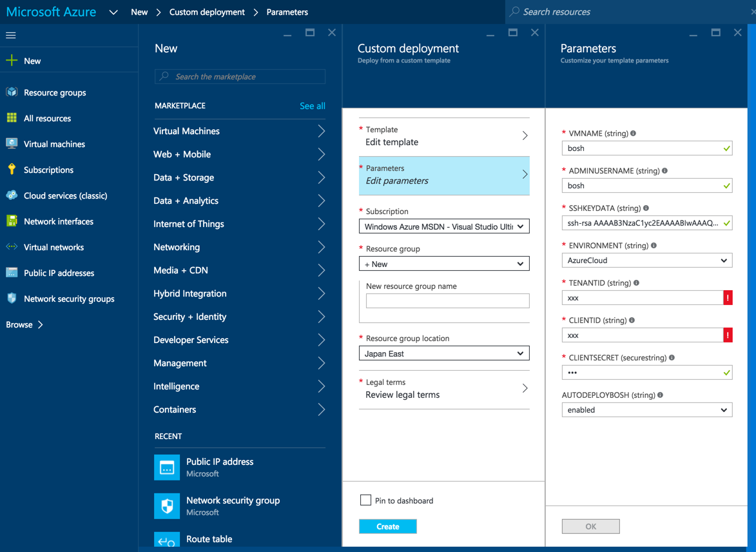Open the Resource group location dropdown
756x552 pixels.
coord(444,353)
